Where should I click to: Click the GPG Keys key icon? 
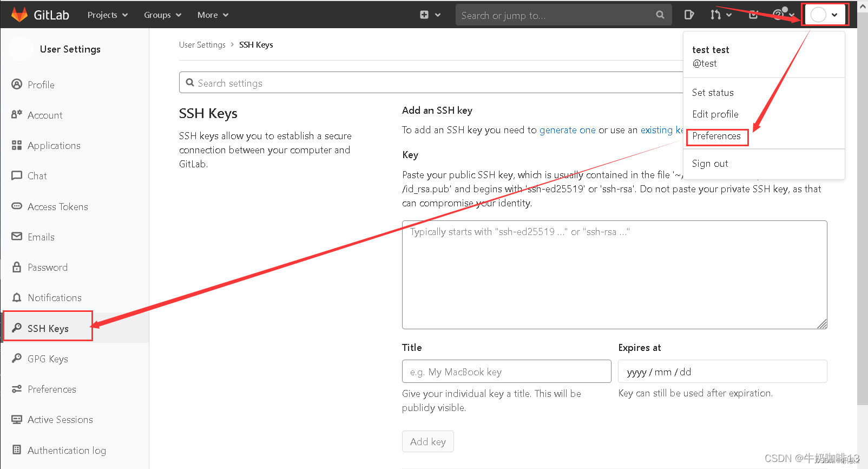click(17, 359)
